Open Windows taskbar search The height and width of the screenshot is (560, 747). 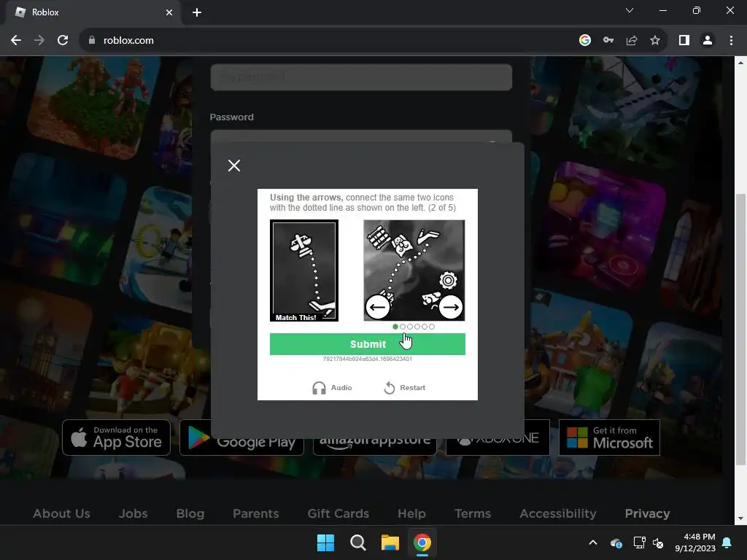click(x=357, y=542)
